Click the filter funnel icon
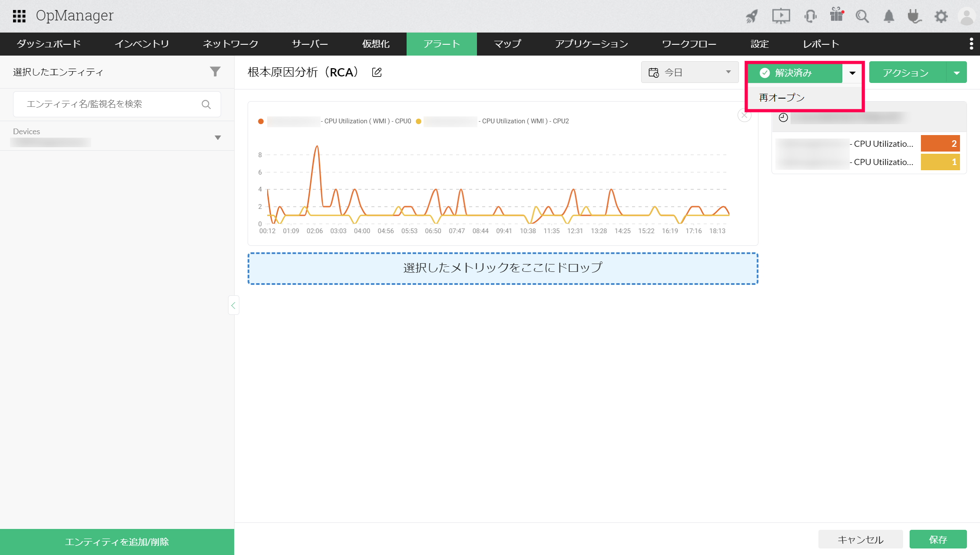980x555 pixels. click(215, 72)
